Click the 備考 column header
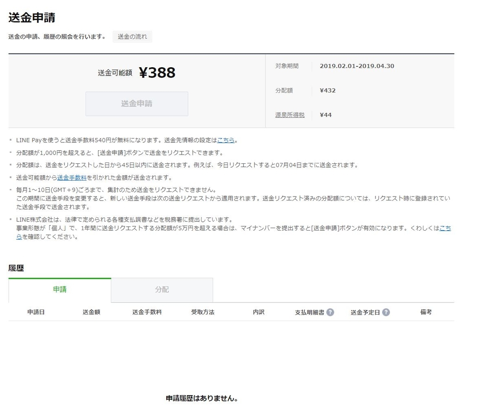 pyautogui.click(x=426, y=312)
